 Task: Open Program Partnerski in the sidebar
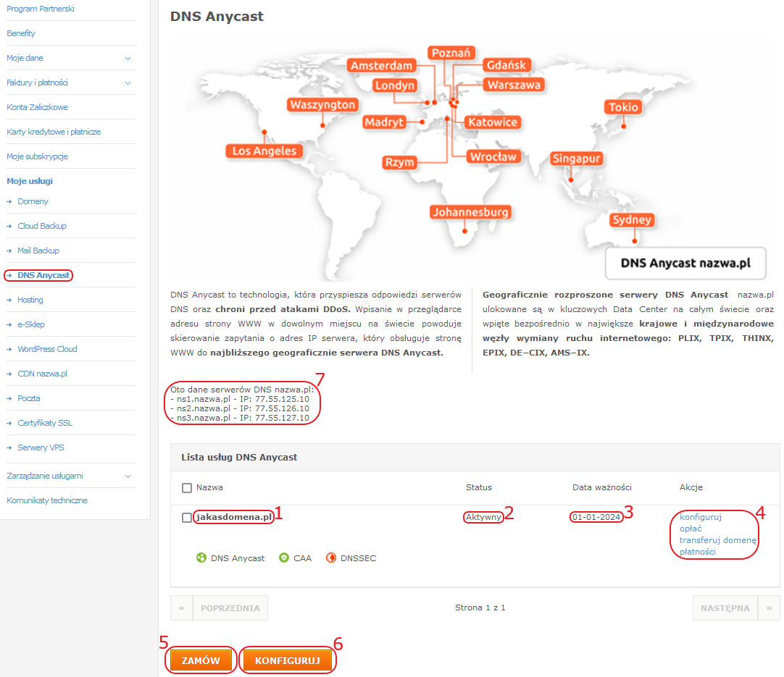41,9
